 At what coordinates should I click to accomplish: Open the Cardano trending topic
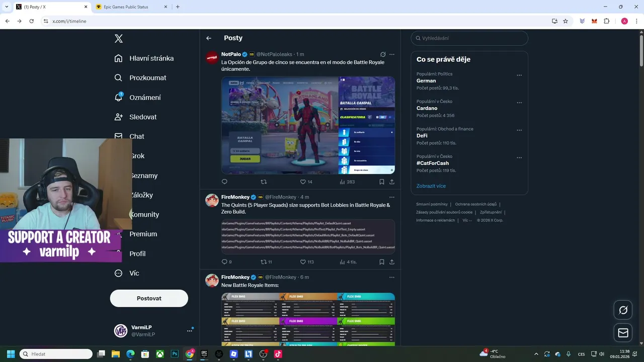(x=427, y=109)
